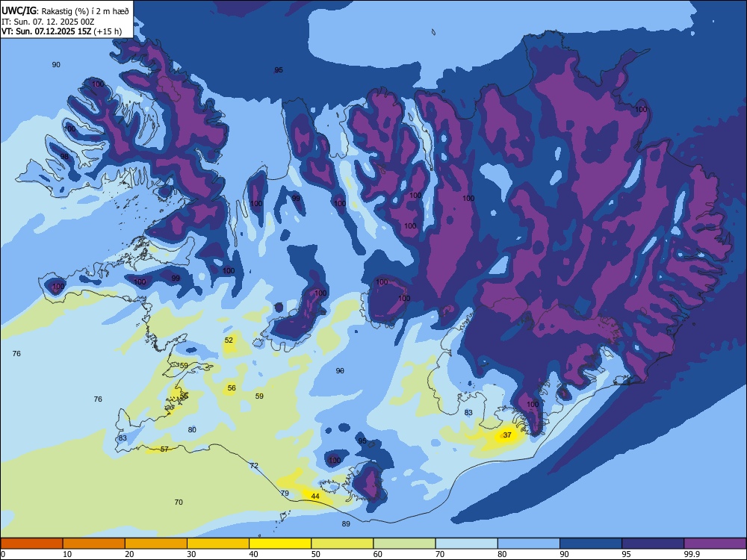This screenshot has height=560, width=747.
Task: Click the light orange 20–30 legend swatch
Action: click(156, 544)
